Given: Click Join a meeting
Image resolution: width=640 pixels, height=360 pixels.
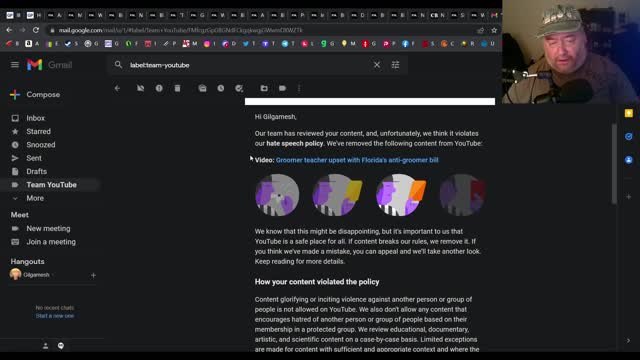Looking at the screenshot, I should point(51,242).
